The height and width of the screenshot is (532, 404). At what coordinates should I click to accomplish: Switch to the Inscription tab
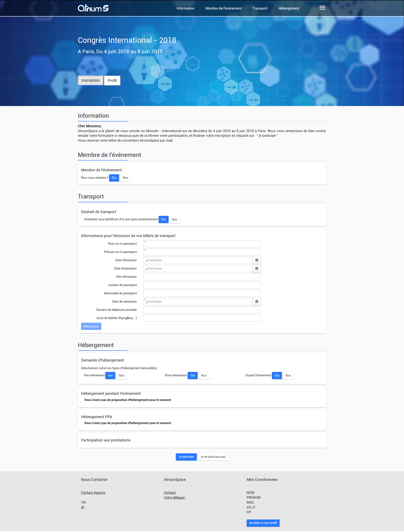click(x=90, y=80)
